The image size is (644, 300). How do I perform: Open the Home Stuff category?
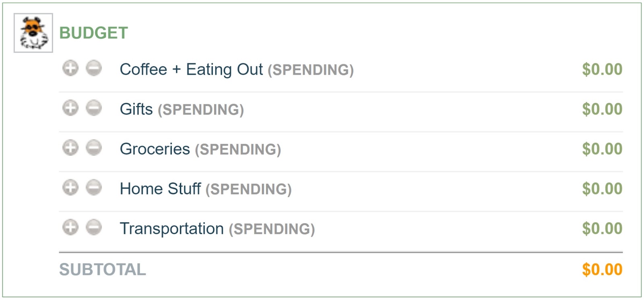[160, 189]
